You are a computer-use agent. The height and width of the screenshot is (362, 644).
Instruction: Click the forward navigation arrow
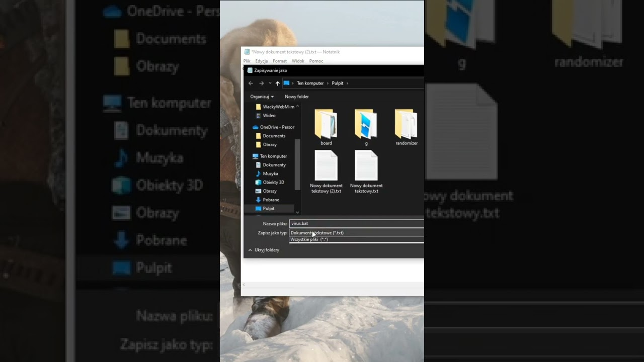(x=261, y=83)
